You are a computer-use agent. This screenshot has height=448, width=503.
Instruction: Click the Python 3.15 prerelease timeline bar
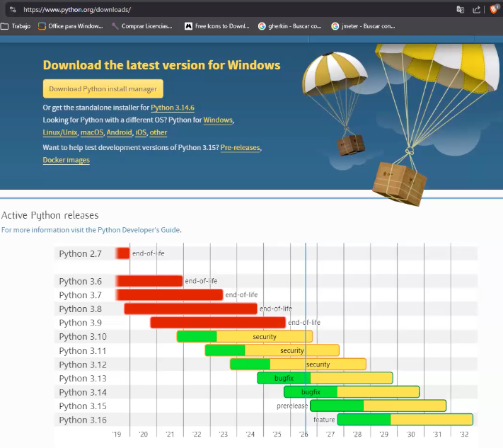coord(378,406)
